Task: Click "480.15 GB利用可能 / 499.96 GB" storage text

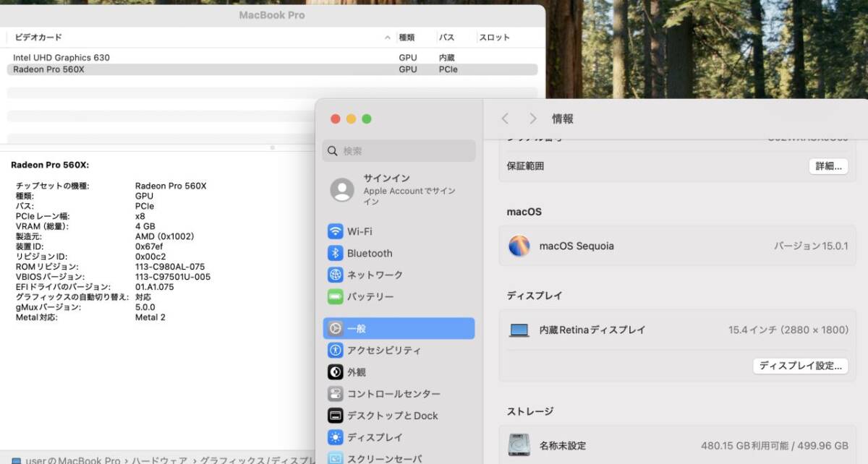Action: click(775, 445)
